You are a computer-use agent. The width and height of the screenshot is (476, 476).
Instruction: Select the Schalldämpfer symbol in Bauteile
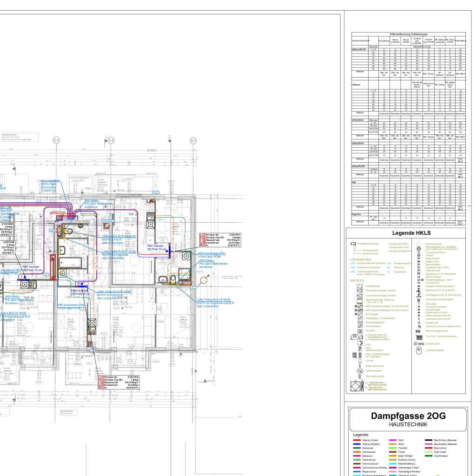pyautogui.click(x=359, y=286)
